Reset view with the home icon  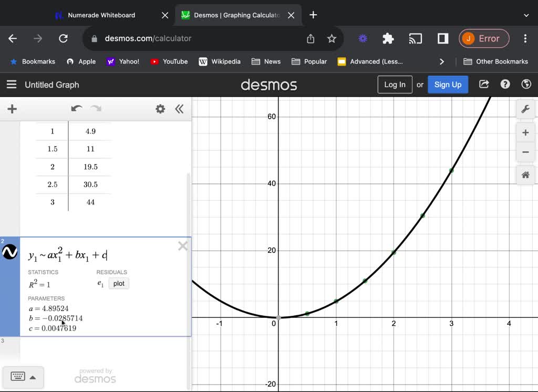(x=525, y=175)
